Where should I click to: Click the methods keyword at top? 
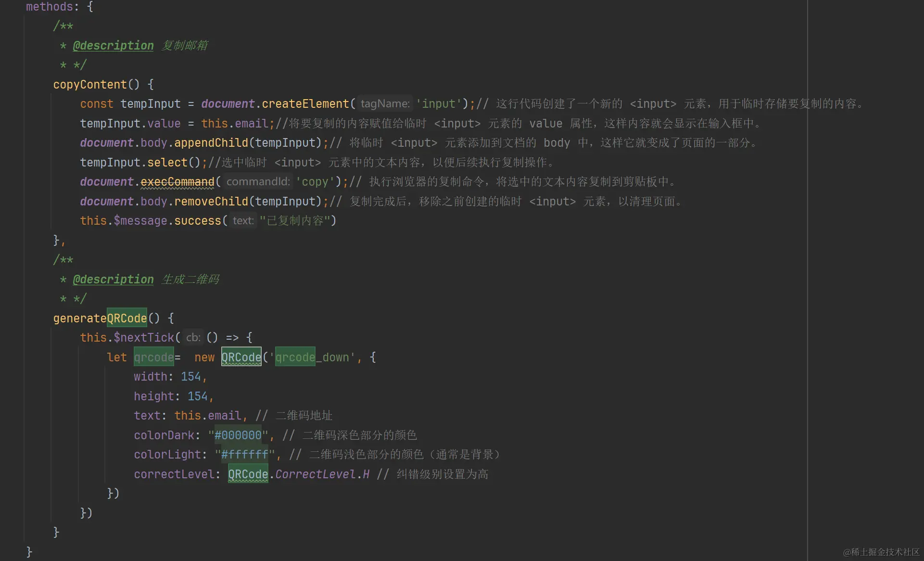coord(49,7)
